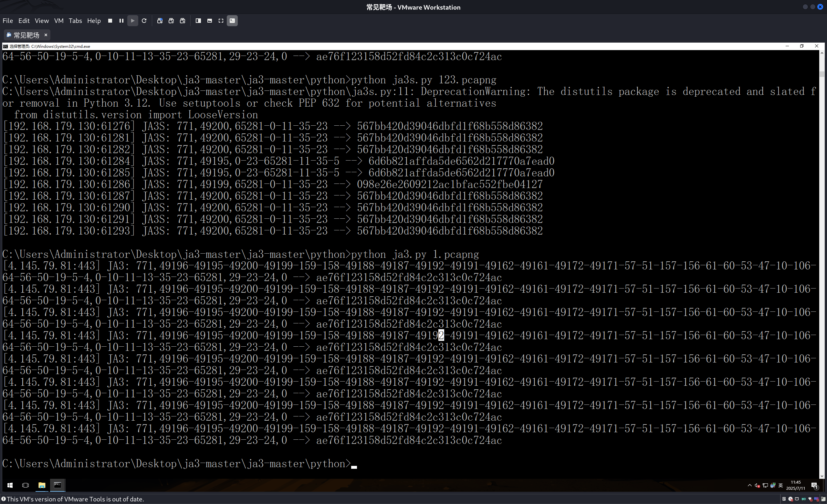Expand hidden system tray icons

(x=749, y=485)
